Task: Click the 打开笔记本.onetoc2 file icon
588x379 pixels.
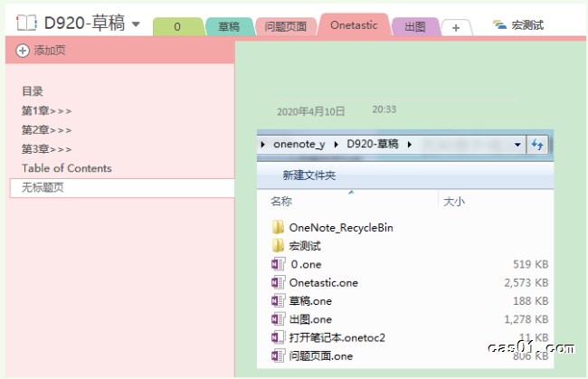Action: [278, 337]
